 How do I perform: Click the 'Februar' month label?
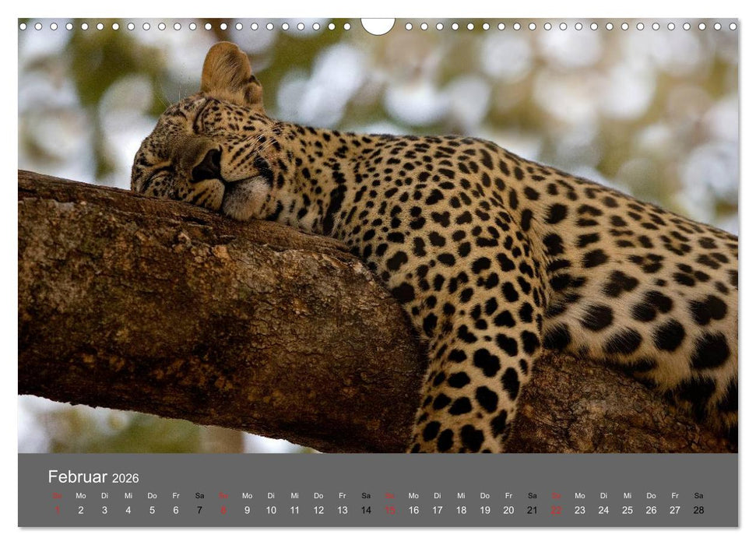[78, 476]
